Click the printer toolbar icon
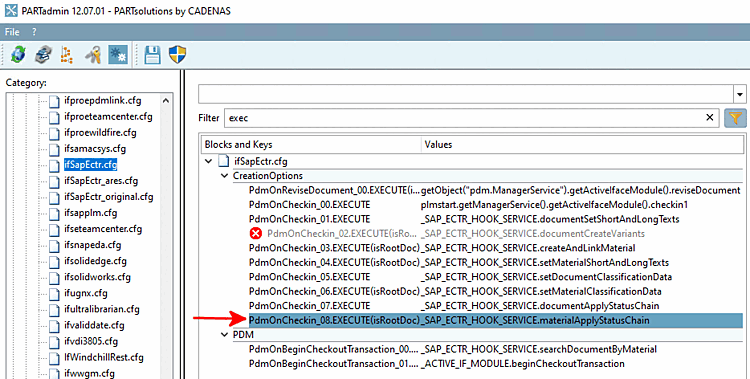 (x=43, y=55)
